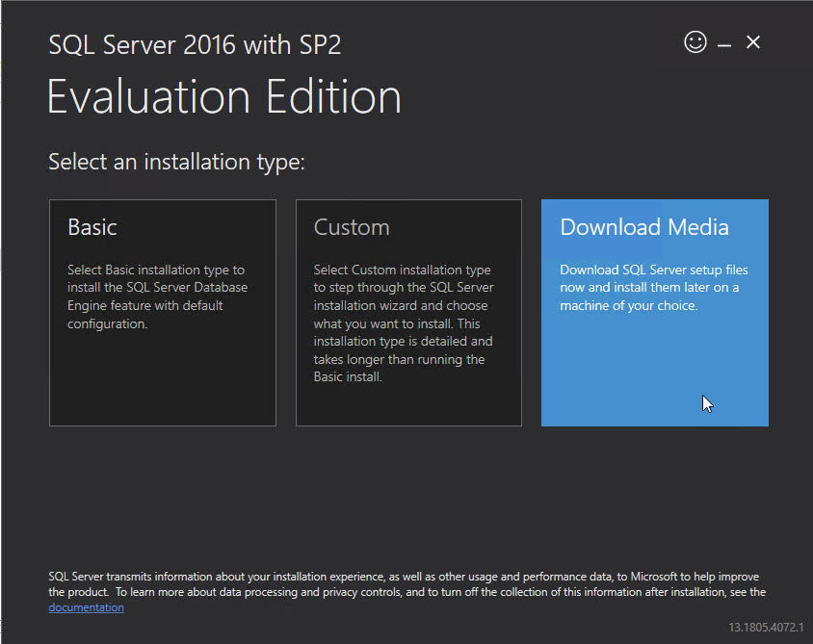The height and width of the screenshot is (644, 813).
Task: Choose the Custom installation tile
Action: pos(408,313)
